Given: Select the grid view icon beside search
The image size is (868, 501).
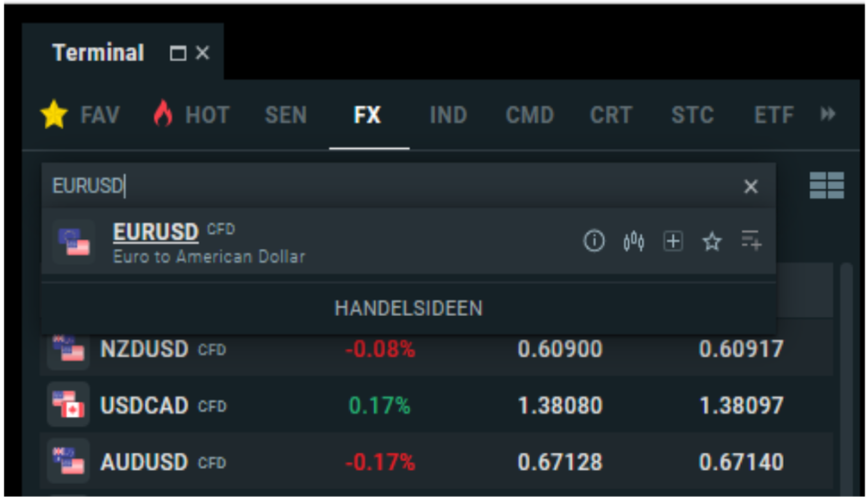Looking at the screenshot, I should [826, 186].
